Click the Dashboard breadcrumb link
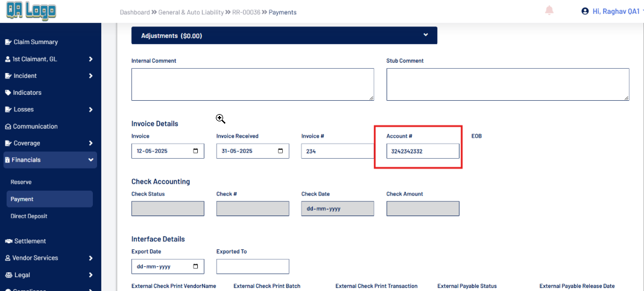The width and height of the screenshot is (644, 291). pyautogui.click(x=134, y=12)
